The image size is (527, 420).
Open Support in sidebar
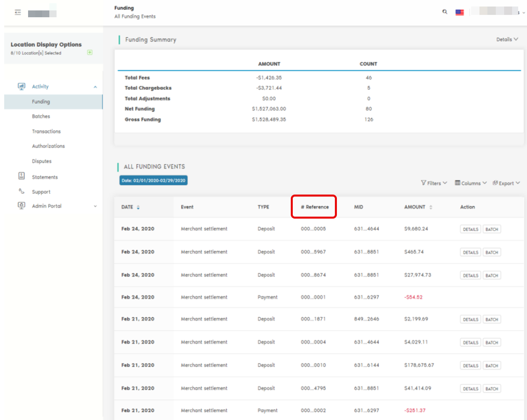pos(41,192)
